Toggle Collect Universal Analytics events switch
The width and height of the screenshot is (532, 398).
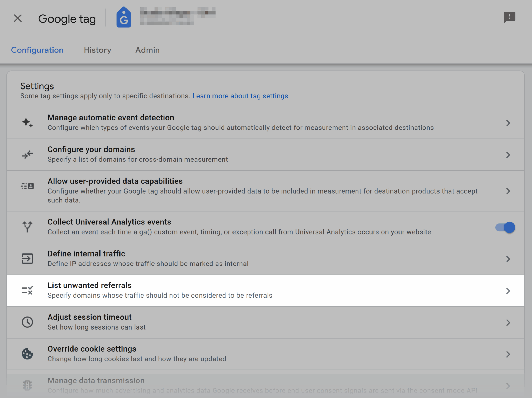(x=505, y=228)
